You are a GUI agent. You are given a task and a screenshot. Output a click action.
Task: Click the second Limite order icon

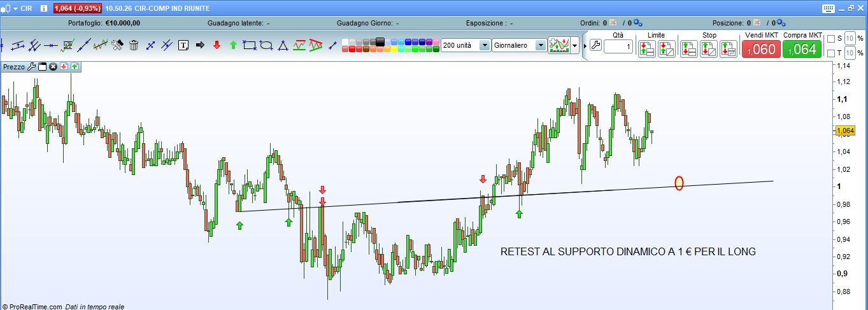(x=666, y=48)
